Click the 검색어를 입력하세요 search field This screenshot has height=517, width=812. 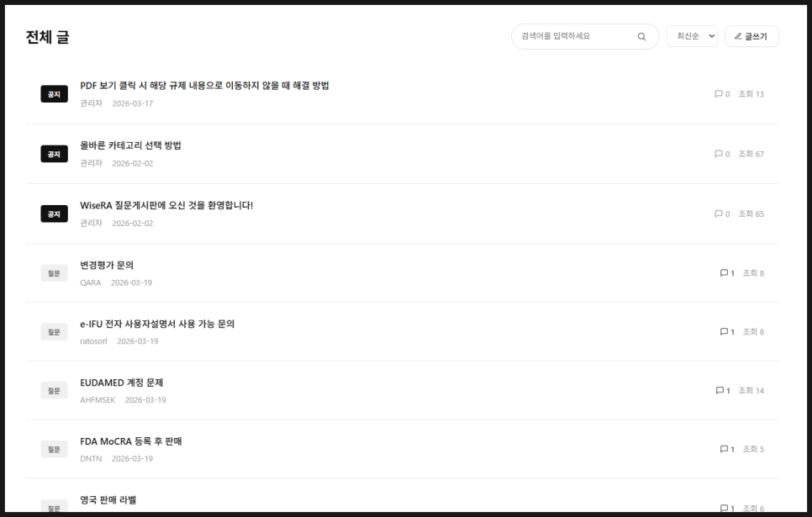(572, 36)
